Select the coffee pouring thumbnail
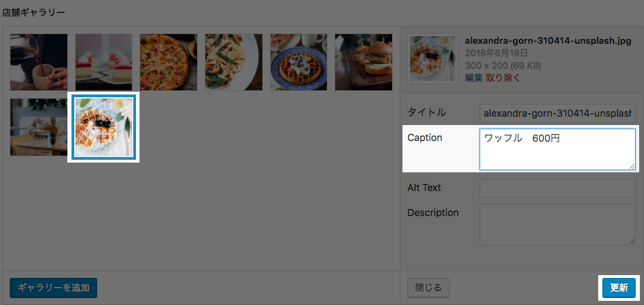Screen dimensions: 644x305 [x=39, y=62]
